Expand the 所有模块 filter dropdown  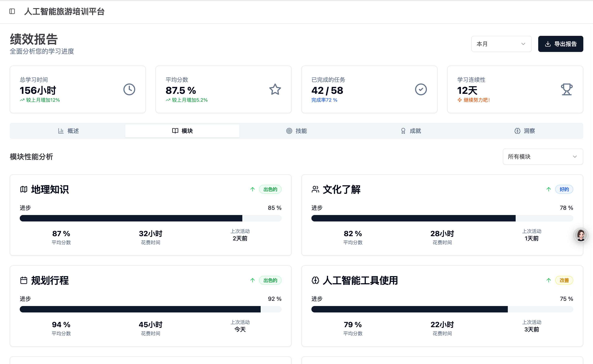coord(542,157)
